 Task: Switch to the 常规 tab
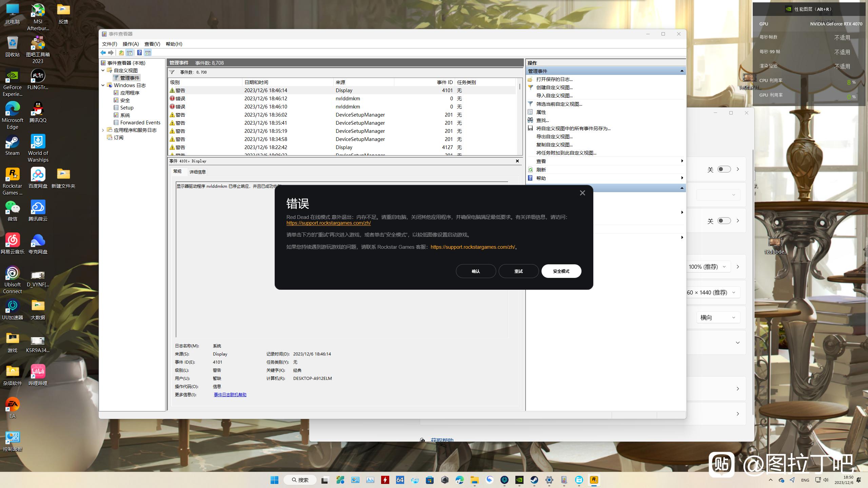177,171
